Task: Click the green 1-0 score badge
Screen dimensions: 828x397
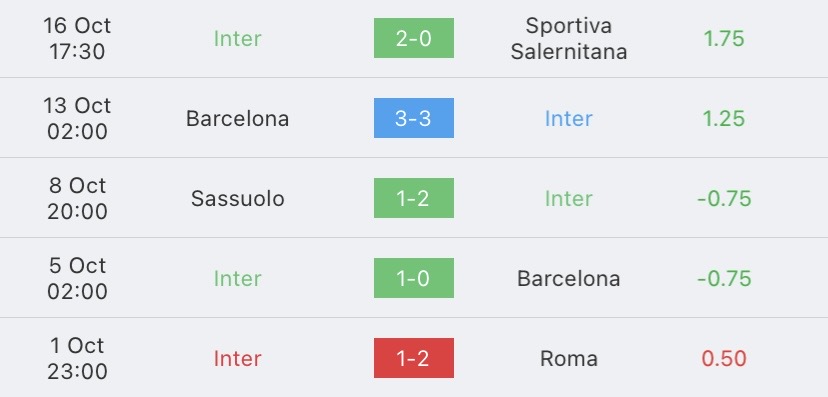Action: click(413, 278)
